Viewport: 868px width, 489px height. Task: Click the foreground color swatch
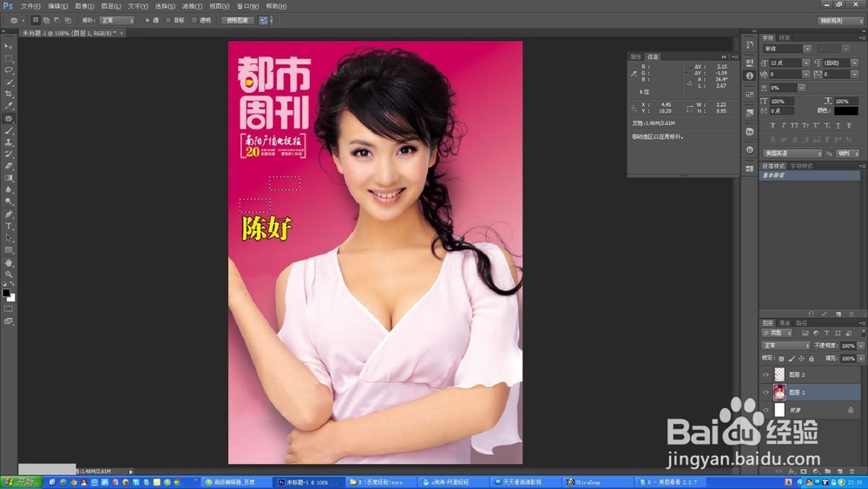pos(6,293)
